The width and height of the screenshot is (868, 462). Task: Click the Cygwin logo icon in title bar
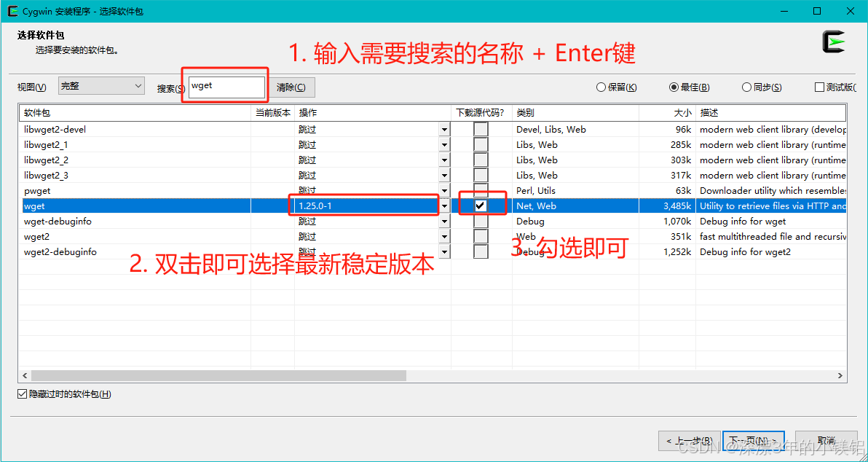[12, 11]
